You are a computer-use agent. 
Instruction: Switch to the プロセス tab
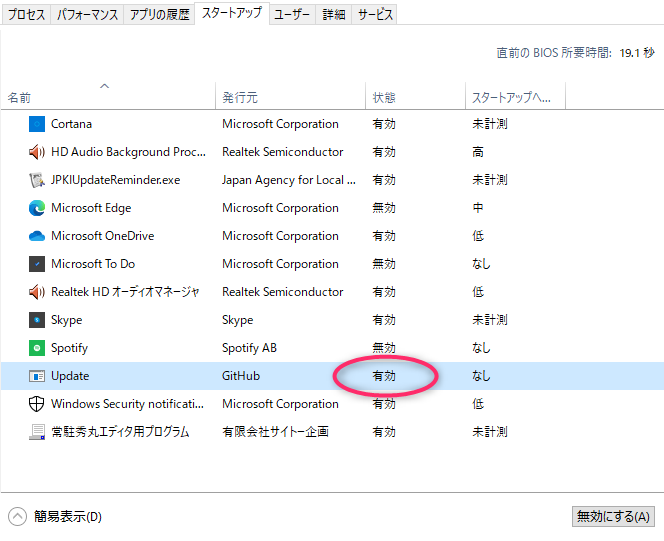[x=26, y=15]
